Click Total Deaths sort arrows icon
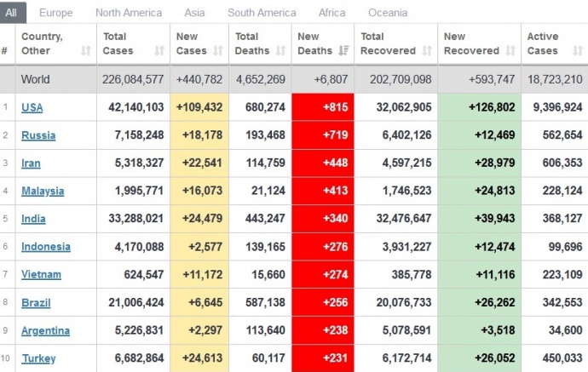Viewport: 588px width, 372px height. [x=282, y=51]
